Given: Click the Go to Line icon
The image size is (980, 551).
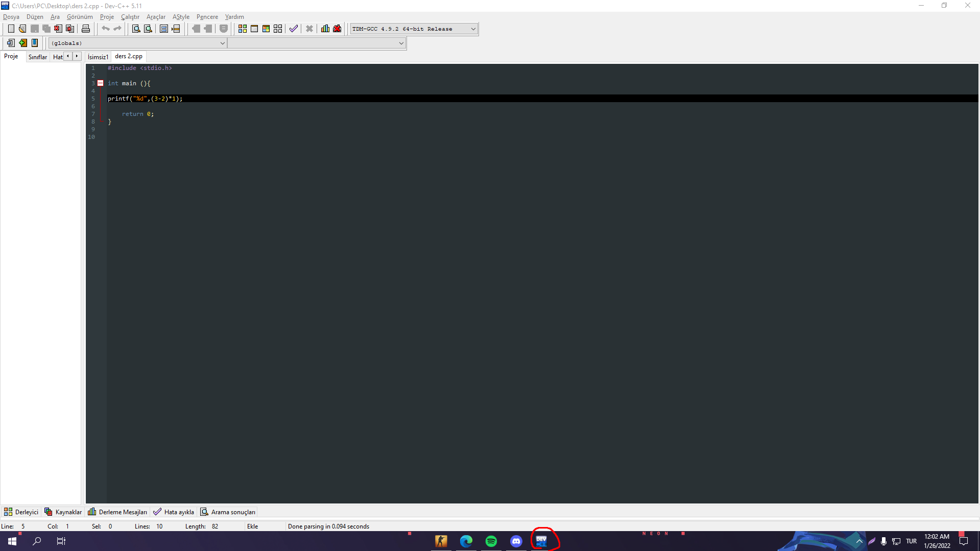Looking at the screenshot, I should tap(176, 29).
